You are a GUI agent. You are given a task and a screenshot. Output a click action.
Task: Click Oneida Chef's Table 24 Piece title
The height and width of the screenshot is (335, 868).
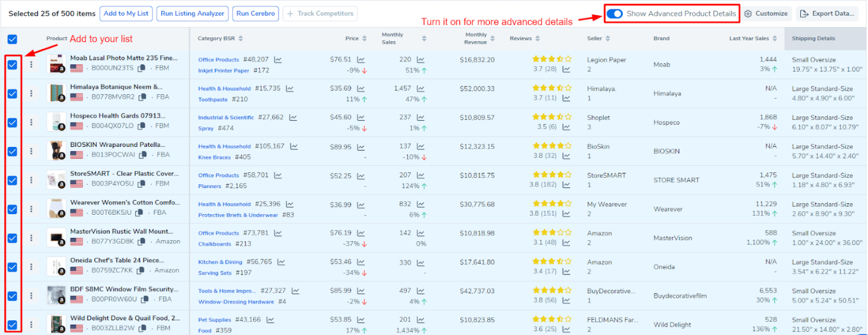pyautogui.click(x=117, y=260)
